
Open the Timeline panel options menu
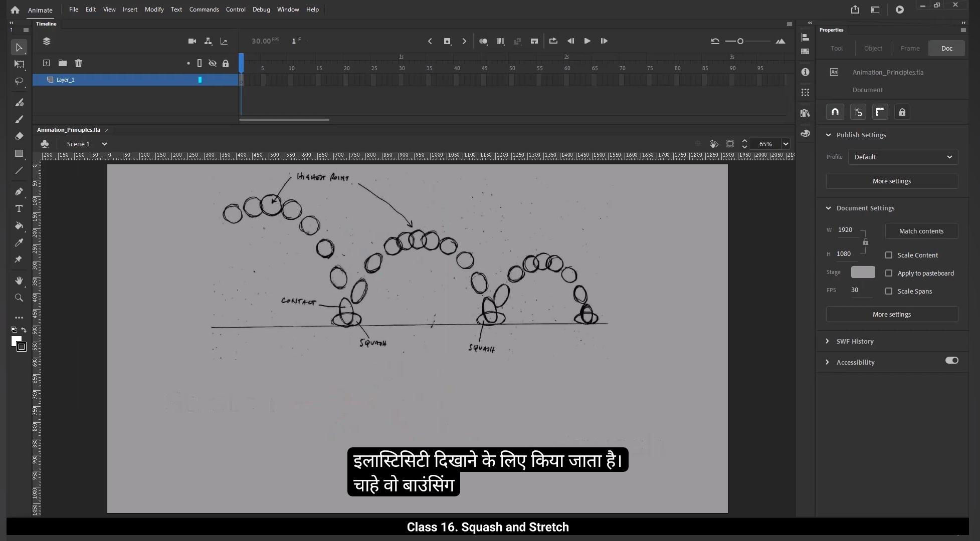tap(789, 24)
